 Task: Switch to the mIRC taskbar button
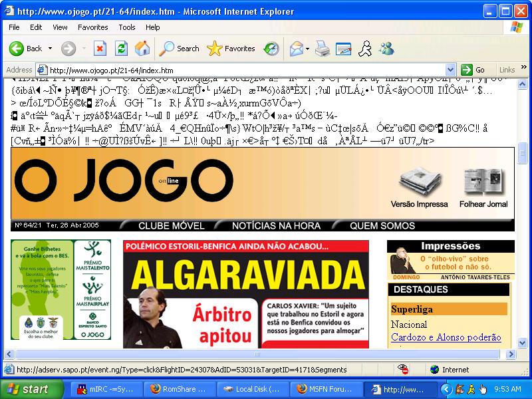106,389
